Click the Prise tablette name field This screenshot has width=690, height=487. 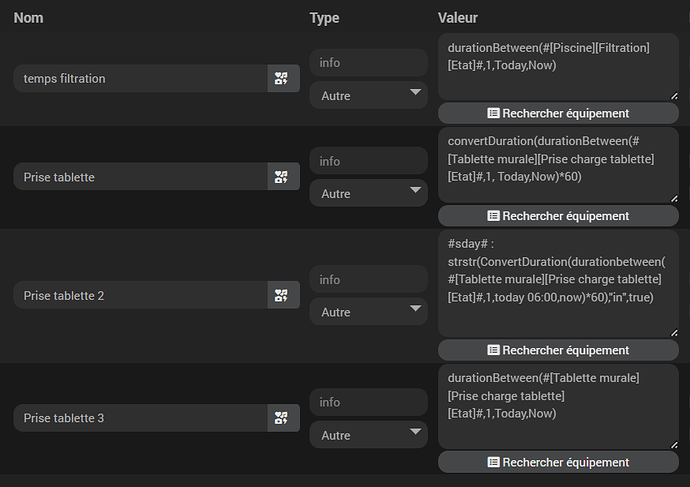[x=140, y=178]
